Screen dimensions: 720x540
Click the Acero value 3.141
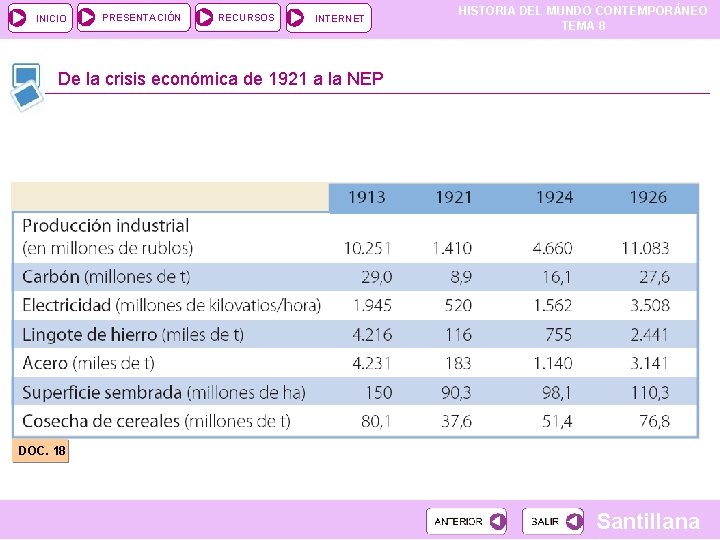point(649,363)
